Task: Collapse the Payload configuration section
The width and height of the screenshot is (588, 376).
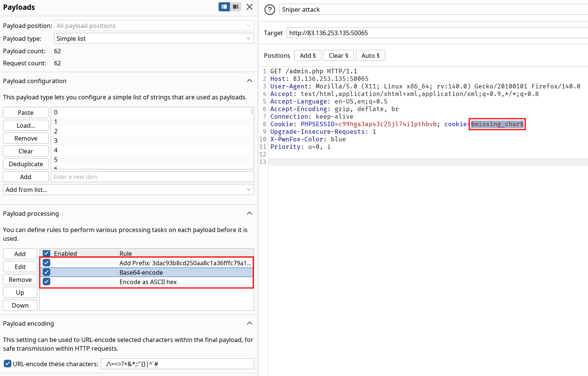Action: [249, 81]
